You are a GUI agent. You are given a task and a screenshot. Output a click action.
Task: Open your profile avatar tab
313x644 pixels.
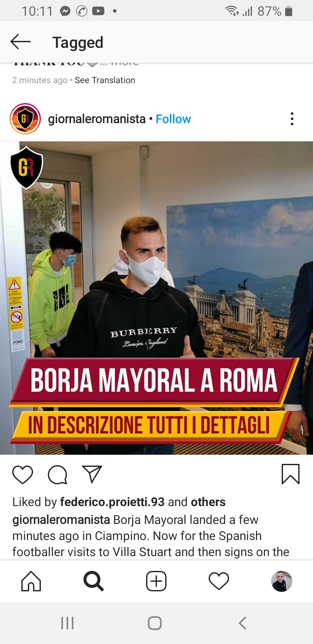coord(282,581)
